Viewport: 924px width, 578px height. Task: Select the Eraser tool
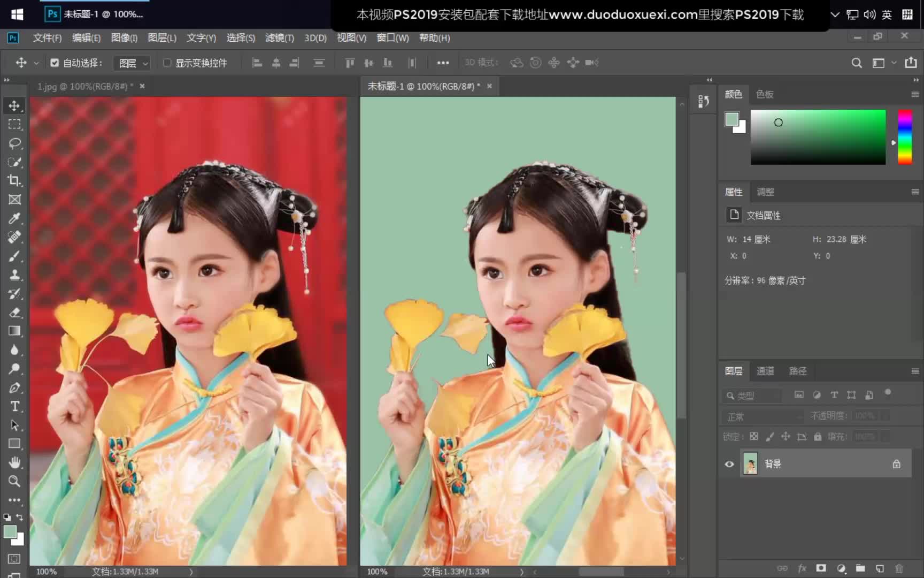[x=14, y=312]
